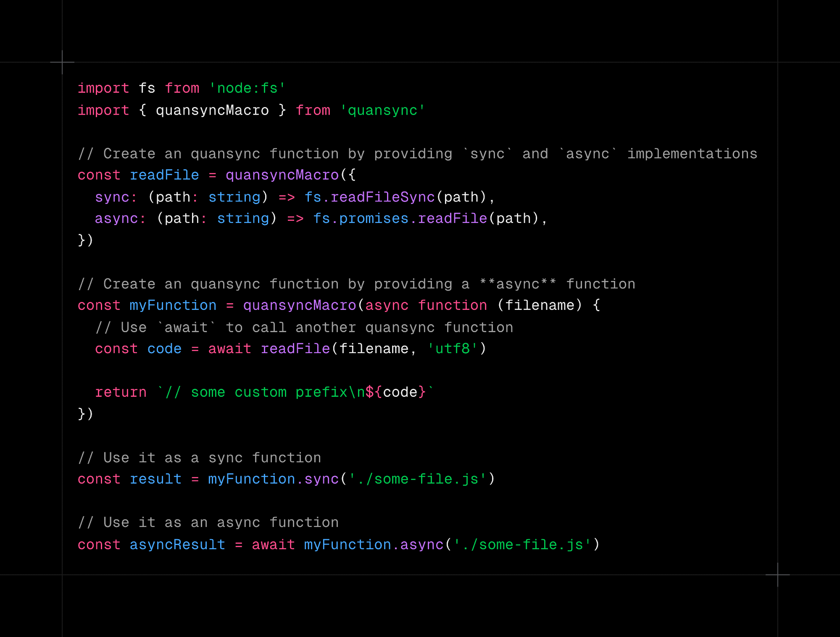Click the filename parameter in function signature
840x637 pixels.
coord(540,305)
